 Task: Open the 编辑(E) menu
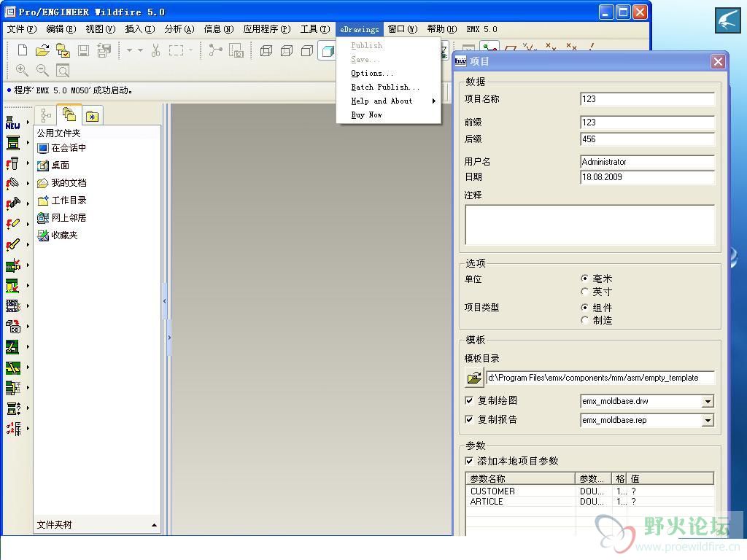(x=61, y=29)
